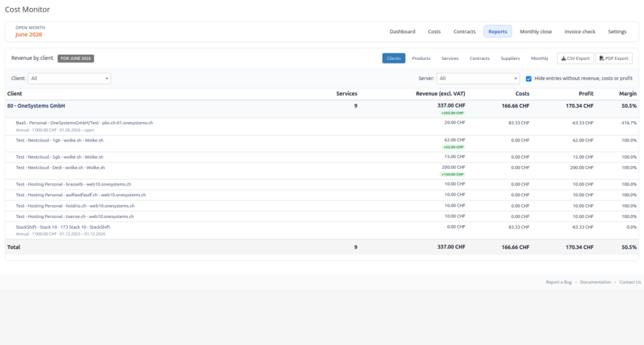Click the Revenue (excl. VAT) column header
Screen dimensions: 644x345
440,94
